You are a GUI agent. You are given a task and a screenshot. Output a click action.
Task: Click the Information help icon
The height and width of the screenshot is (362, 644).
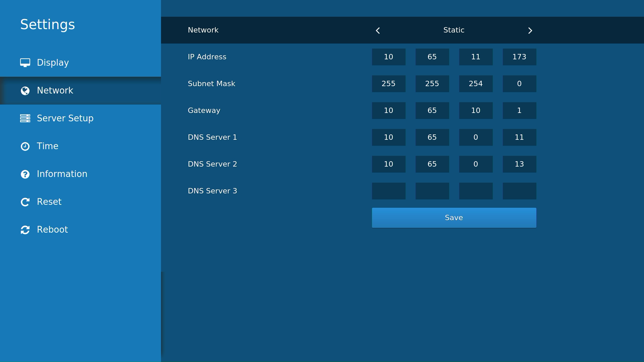point(26,174)
